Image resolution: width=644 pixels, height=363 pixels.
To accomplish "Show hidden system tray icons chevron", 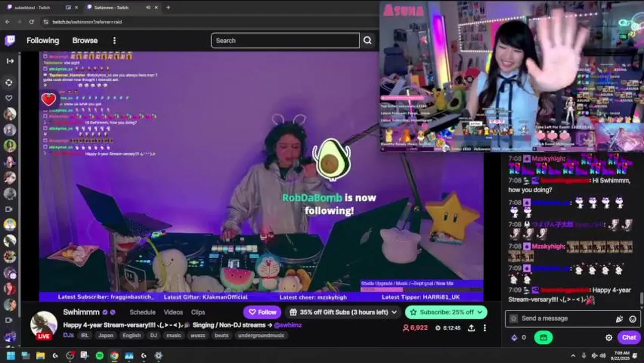I will 573,355.
